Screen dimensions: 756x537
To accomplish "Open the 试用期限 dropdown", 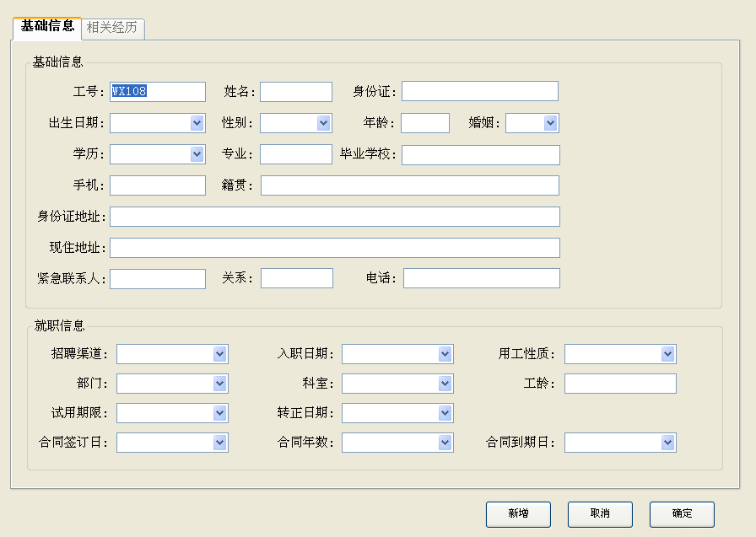I will coord(220,413).
